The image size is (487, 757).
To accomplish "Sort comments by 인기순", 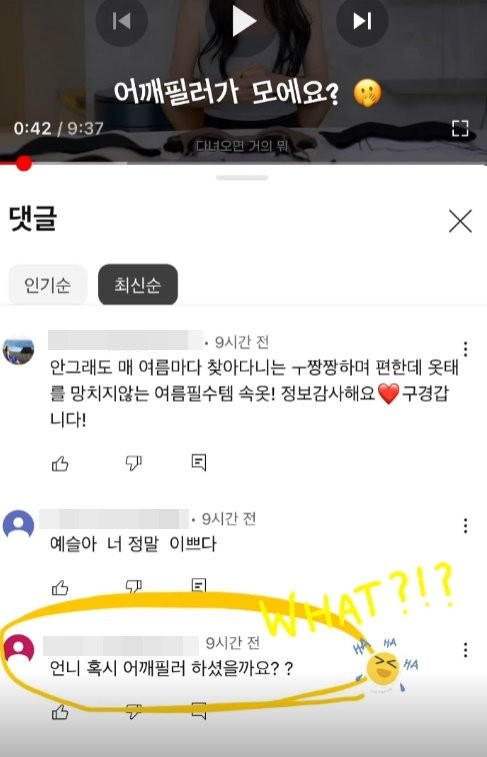I will point(47,285).
